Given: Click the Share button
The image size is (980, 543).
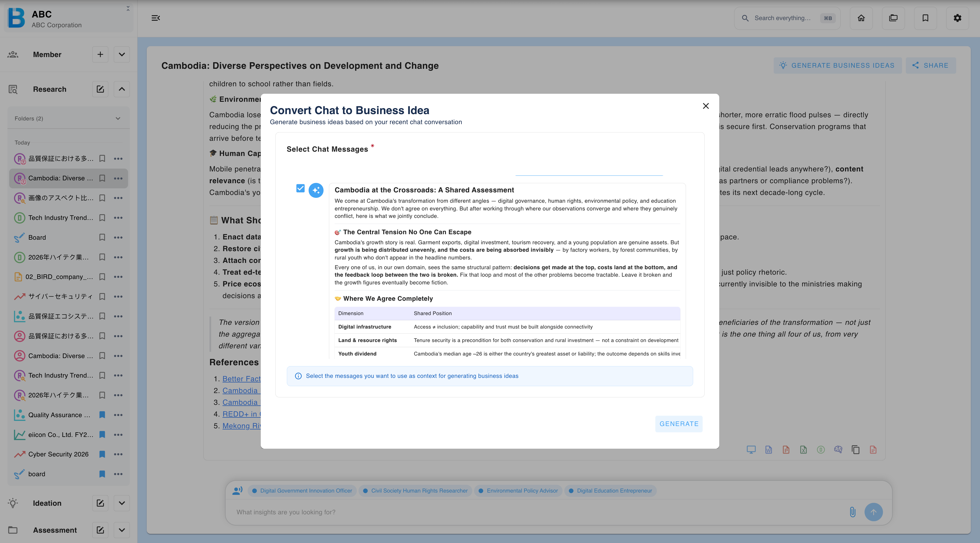Looking at the screenshot, I should point(930,65).
